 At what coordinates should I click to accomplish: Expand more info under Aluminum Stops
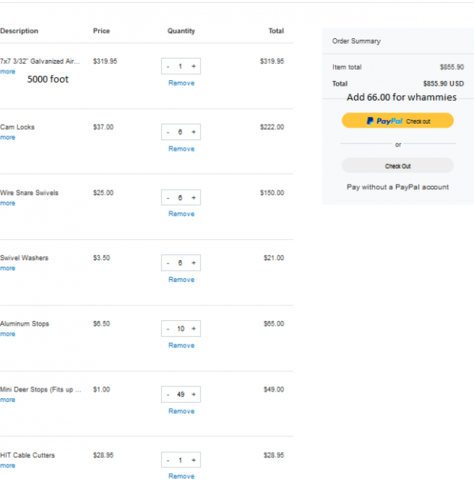point(8,334)
